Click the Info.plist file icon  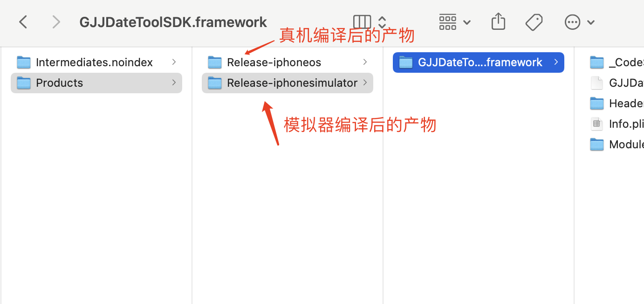point(596,124)
